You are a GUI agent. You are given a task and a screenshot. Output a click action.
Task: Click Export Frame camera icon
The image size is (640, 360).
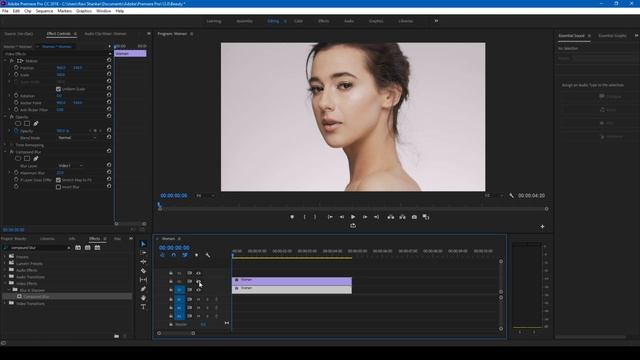click(414, 217)
